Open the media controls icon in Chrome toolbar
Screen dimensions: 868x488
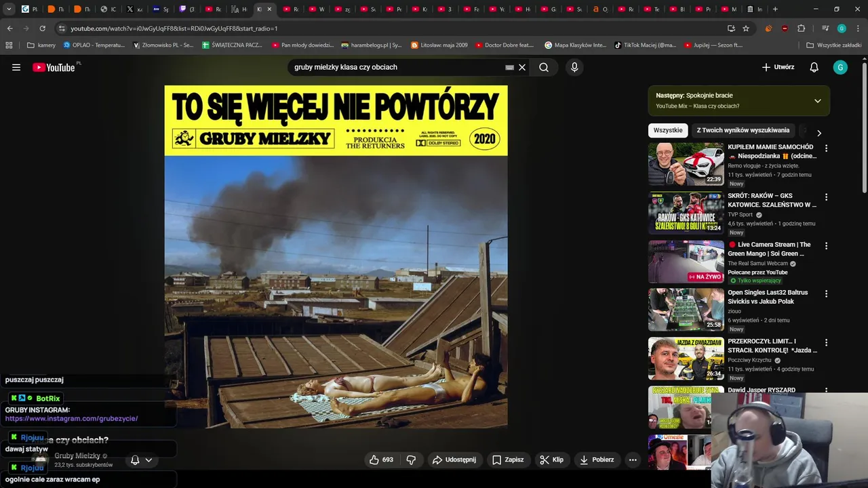[825, 28]
